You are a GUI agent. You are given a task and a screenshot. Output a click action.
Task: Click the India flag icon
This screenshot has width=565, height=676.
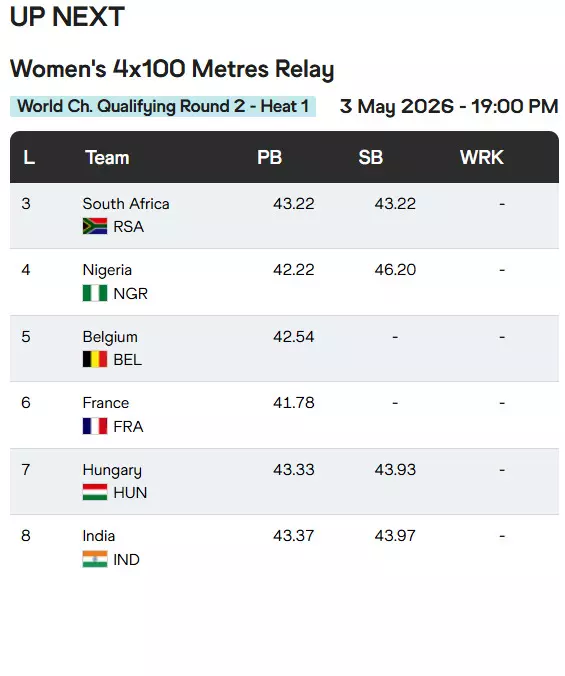coord(95,559)
